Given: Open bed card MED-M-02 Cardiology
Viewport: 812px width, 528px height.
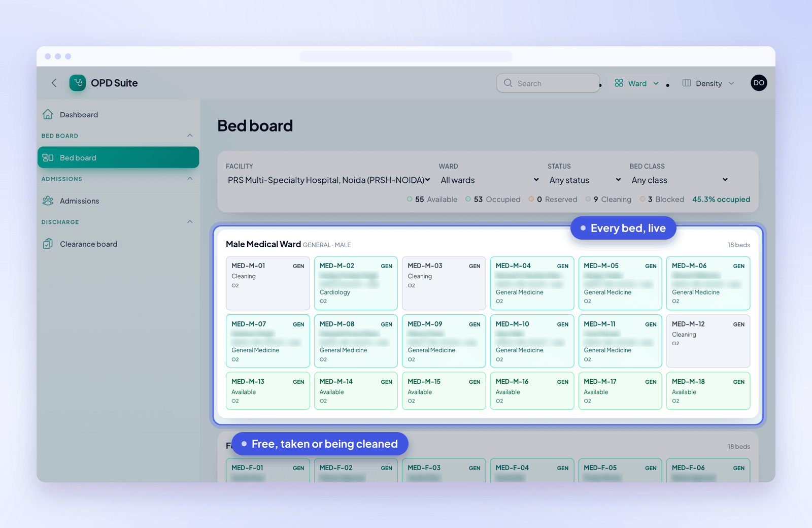Looking at the screenshot, I should [x=356, y=283].
